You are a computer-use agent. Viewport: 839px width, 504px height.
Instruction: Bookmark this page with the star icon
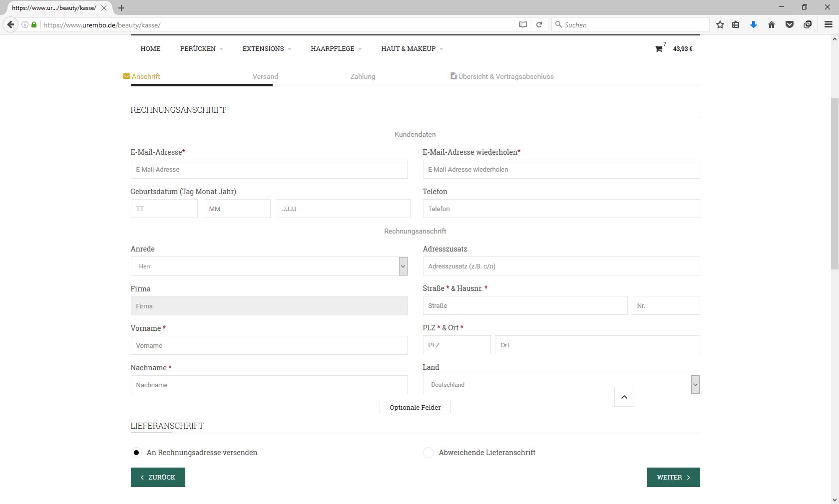point(720,24)
